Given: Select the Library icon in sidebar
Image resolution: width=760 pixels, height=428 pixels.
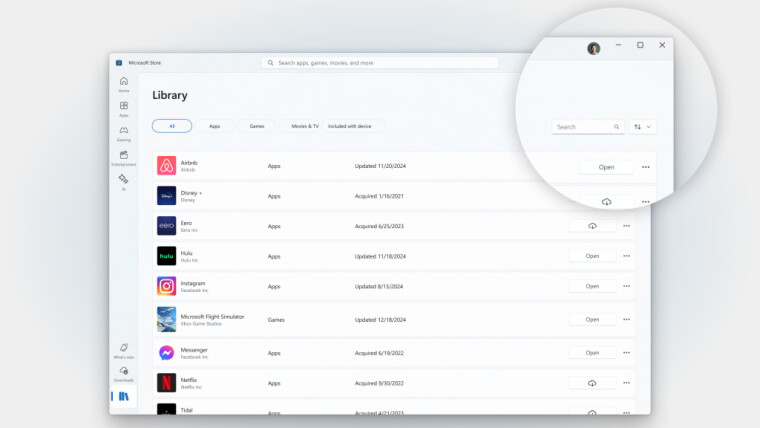Looking at the screenshot, I should [x=124, y=396].
